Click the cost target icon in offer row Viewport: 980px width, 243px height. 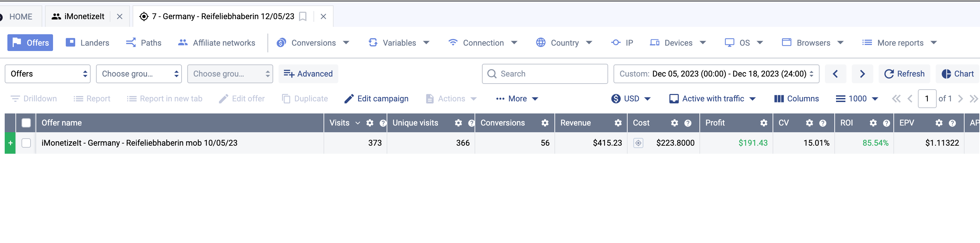point(638,143)
